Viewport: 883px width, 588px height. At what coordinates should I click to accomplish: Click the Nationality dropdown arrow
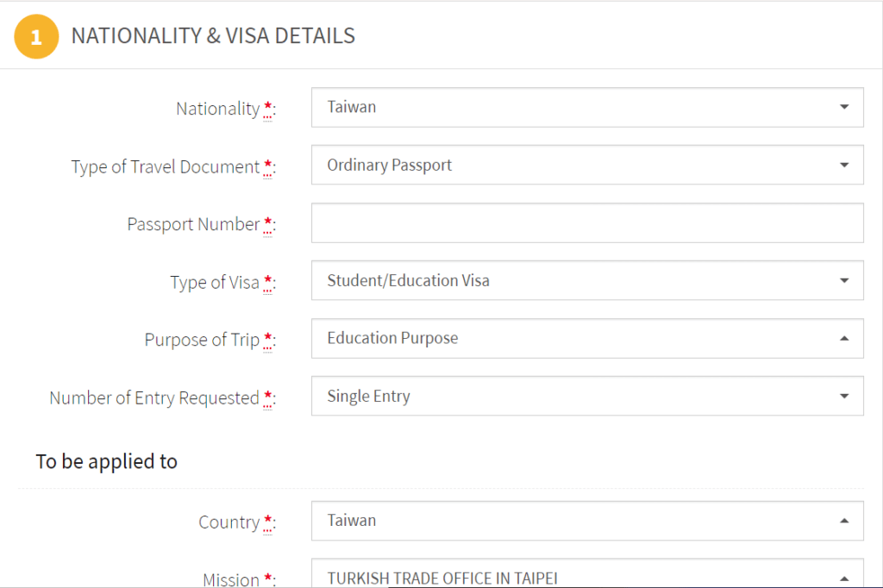point(843,107)
